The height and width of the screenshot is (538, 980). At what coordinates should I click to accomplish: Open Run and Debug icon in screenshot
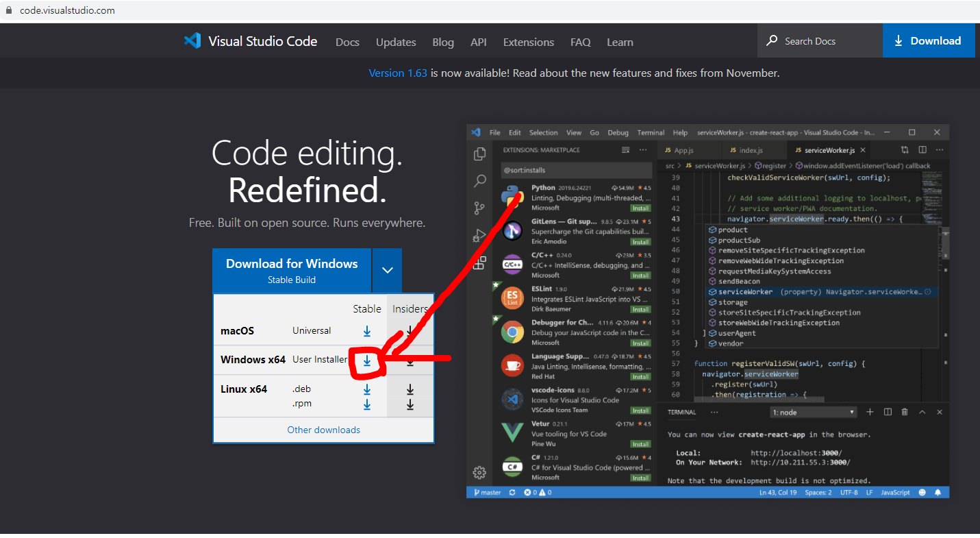479,236
